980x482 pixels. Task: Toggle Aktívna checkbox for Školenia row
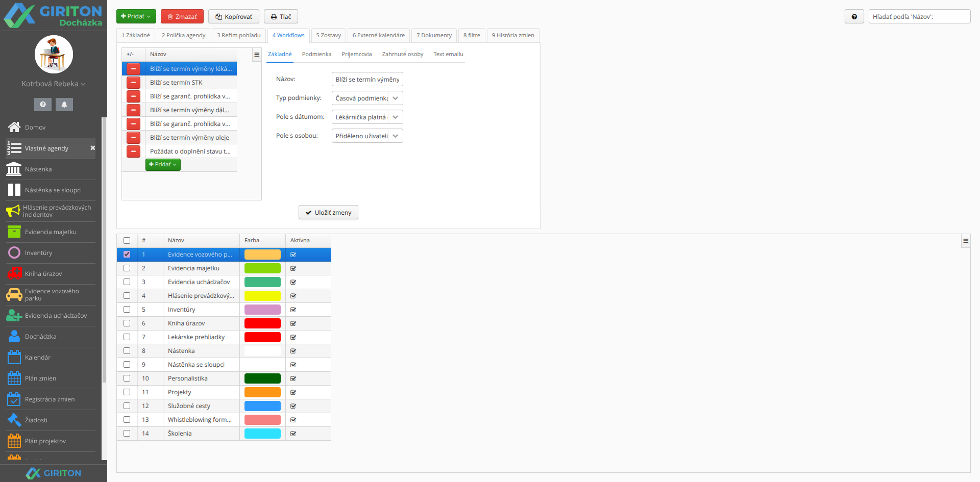coord(293,434)
